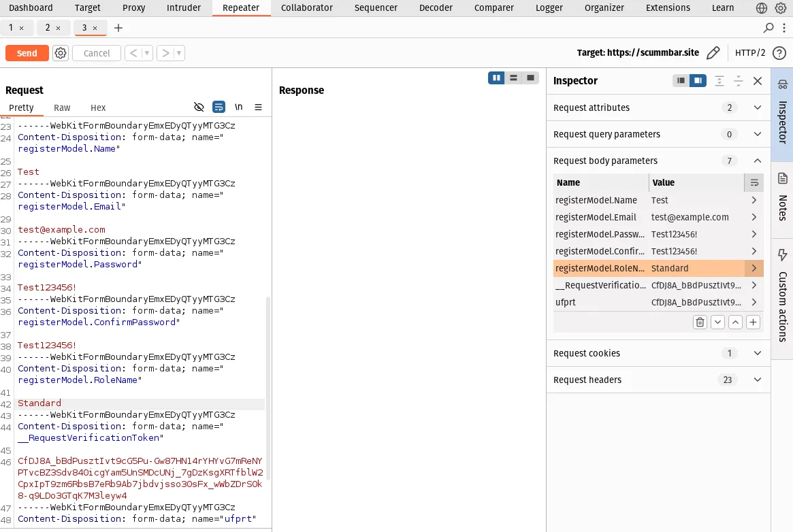Image resolution: width=793 pixels, height=532 pixels.
Task: Click the globe icon in top bar
Action: (x=762, y=8)
